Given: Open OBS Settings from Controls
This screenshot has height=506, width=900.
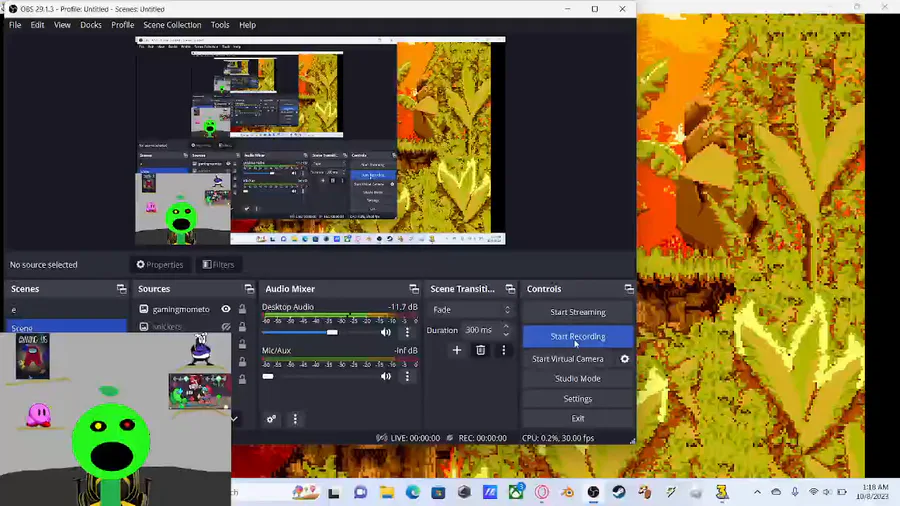Looking at the screenshot, I should pos(578,399).
